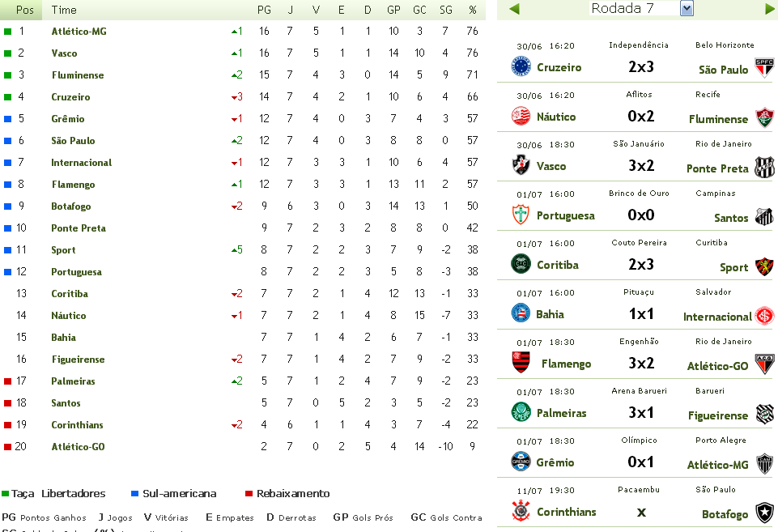Image resolution: width=778 pixels, height=532 pixels.
Task: Sort table by the PG column header
Action: coord(264,10)
